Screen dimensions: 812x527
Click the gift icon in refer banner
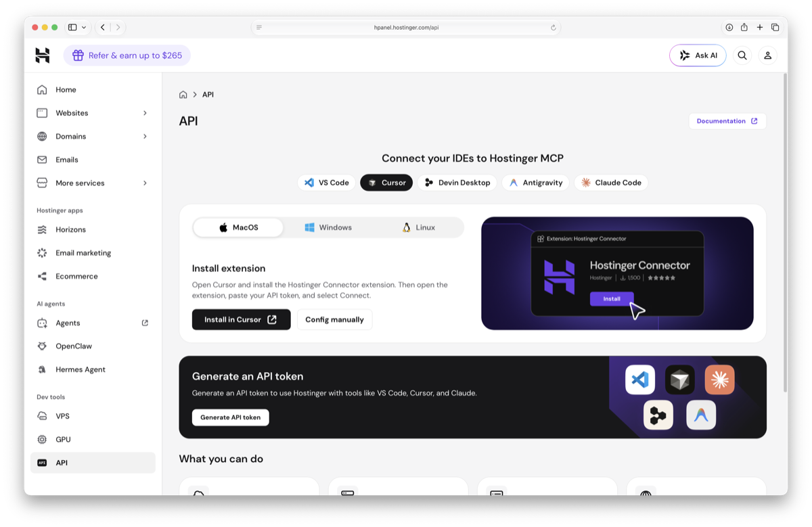78,55
